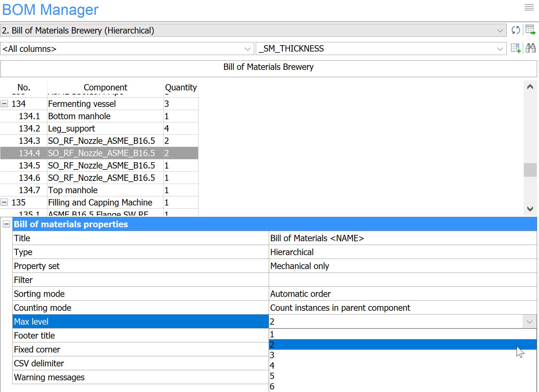Image resolution: width=539 pixels, height=392 pixels.
Task: Open the _SM_THICKNESS property dropdown
Action: [500, 49]
